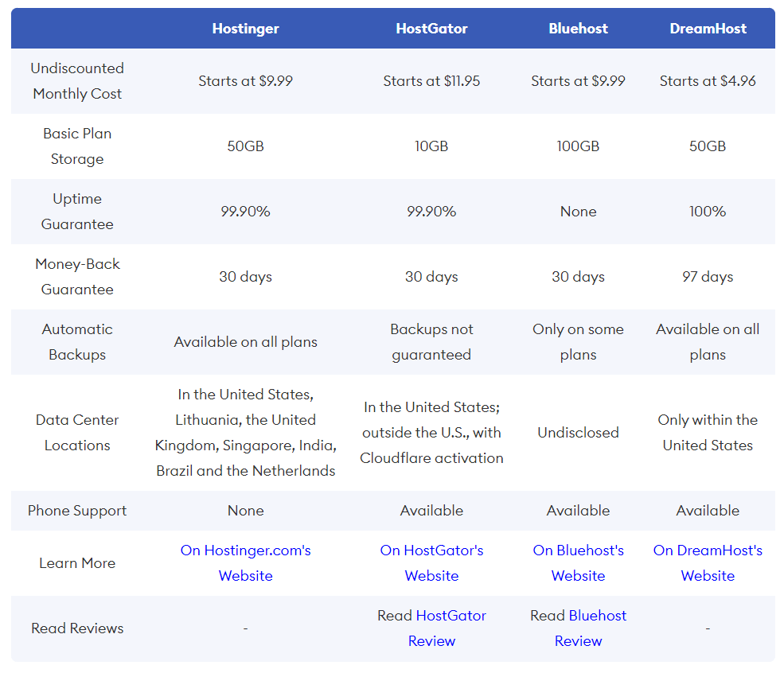Select the 'Starts at $4.96' DreamHost cell
This screenshot has height=673, width=784.
[x=708, y=81]
